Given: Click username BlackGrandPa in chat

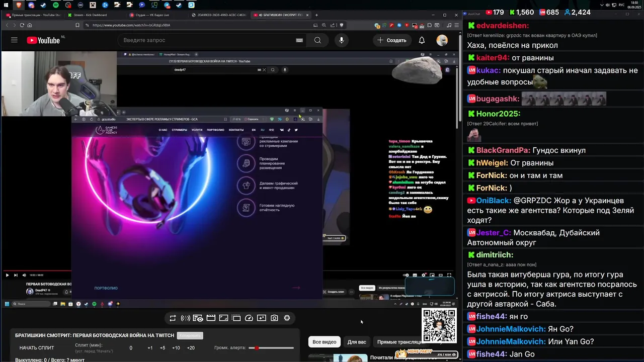Looking at the screenshot, I should pos(503,150).
